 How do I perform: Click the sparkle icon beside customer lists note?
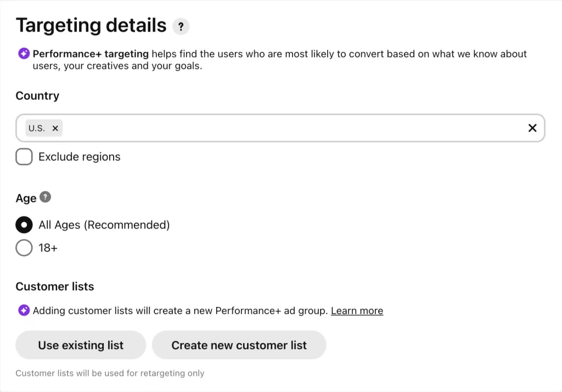24,310
